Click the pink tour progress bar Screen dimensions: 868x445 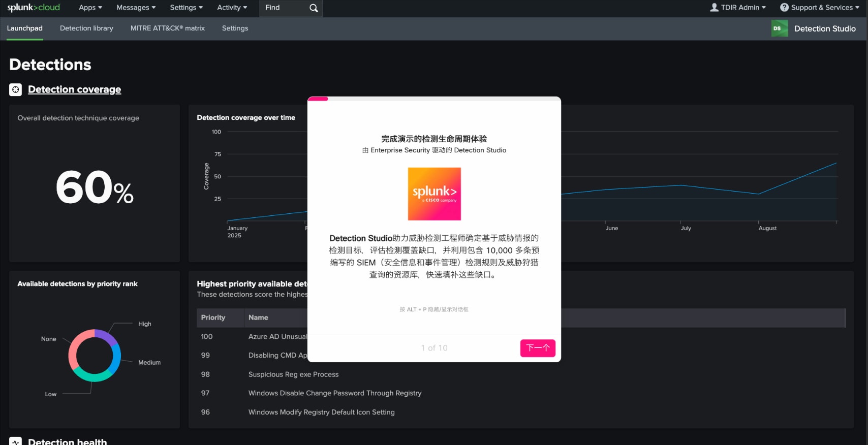pos(318,99)
